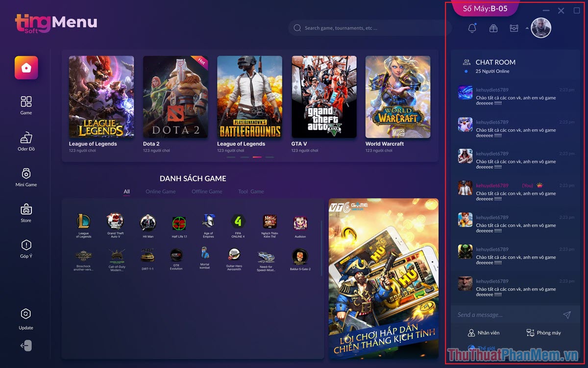Click the Update sidebar icon
The width and height of the screenshot is (588, 368).
25,314
